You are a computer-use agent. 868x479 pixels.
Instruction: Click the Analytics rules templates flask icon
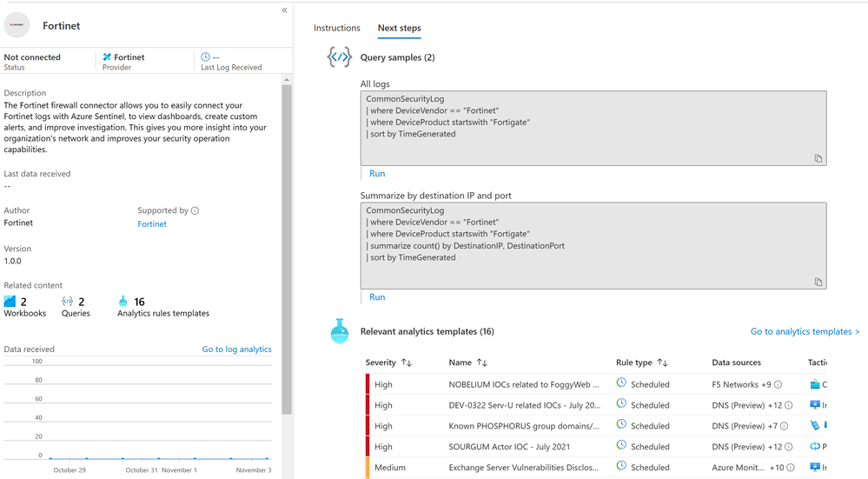[x=123, y=302]
